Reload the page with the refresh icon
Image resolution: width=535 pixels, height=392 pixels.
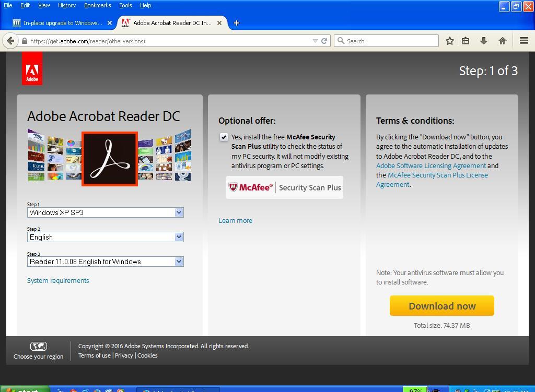click(324, 41)
